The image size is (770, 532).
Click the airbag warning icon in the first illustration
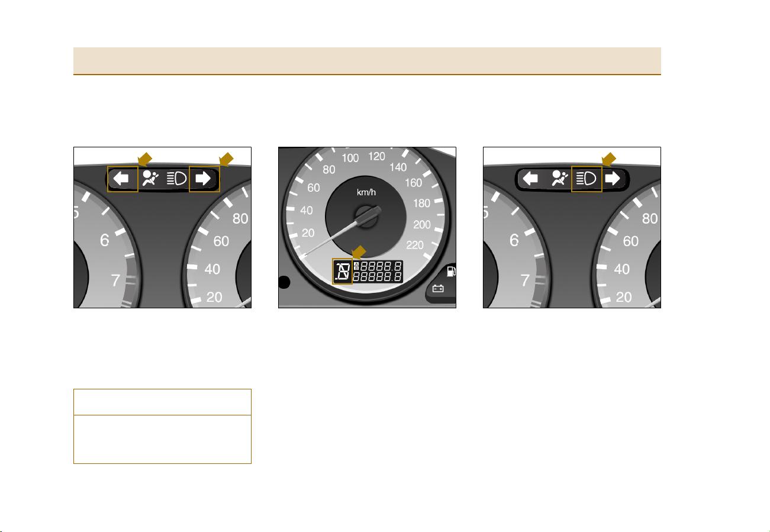[x=151, y=179]
